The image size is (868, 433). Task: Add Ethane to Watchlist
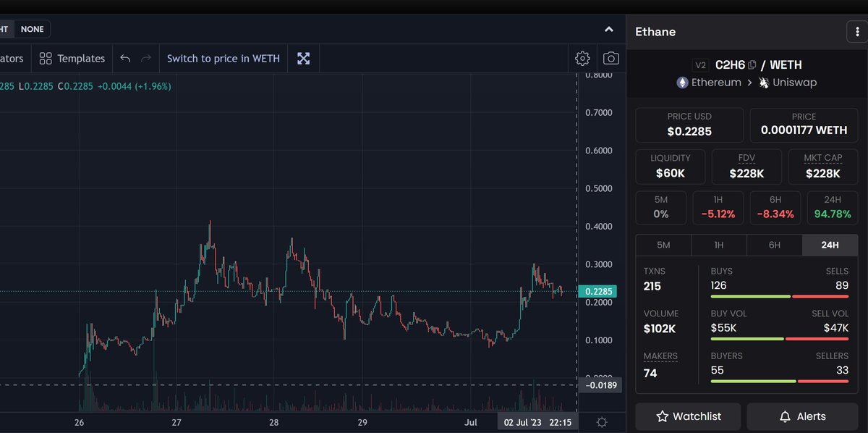pos(689,416)
